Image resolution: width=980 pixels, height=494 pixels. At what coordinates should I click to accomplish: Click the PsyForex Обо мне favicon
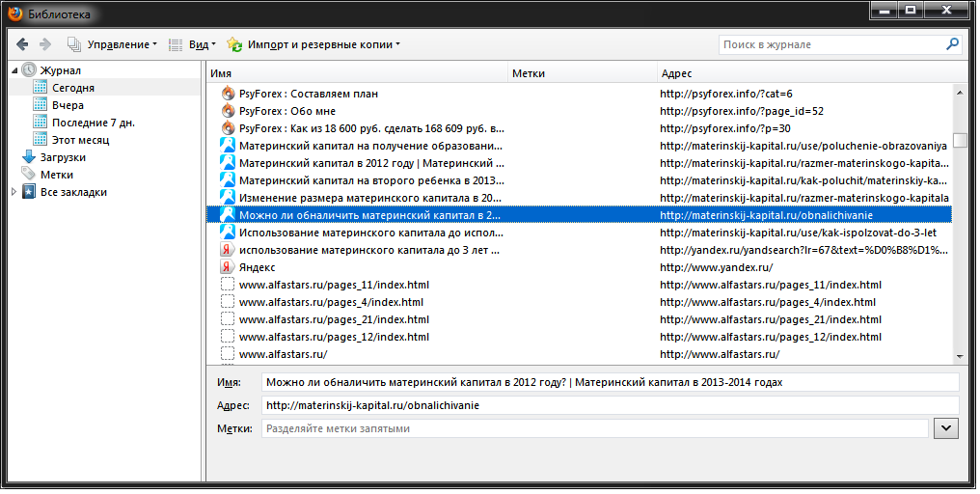tap(228, 111)
